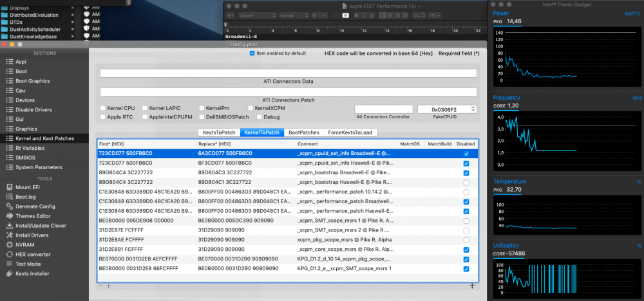Viewport: 644px width, 301px height.
Task: Toggle the Debug checkbox
Action: (260, 117)
